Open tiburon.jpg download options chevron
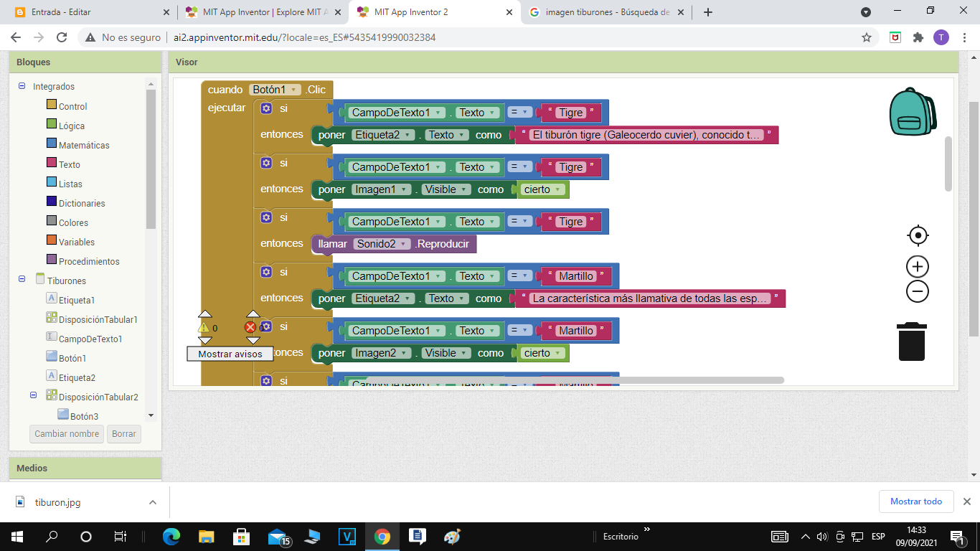Image resolution: width=980 pixels, height=551 pixels. (152, 502)
